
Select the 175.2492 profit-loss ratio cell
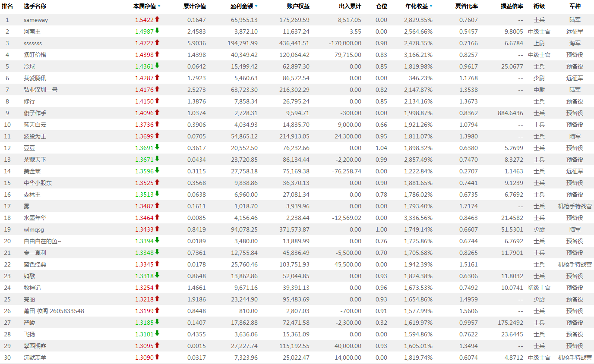coord(510,323)
